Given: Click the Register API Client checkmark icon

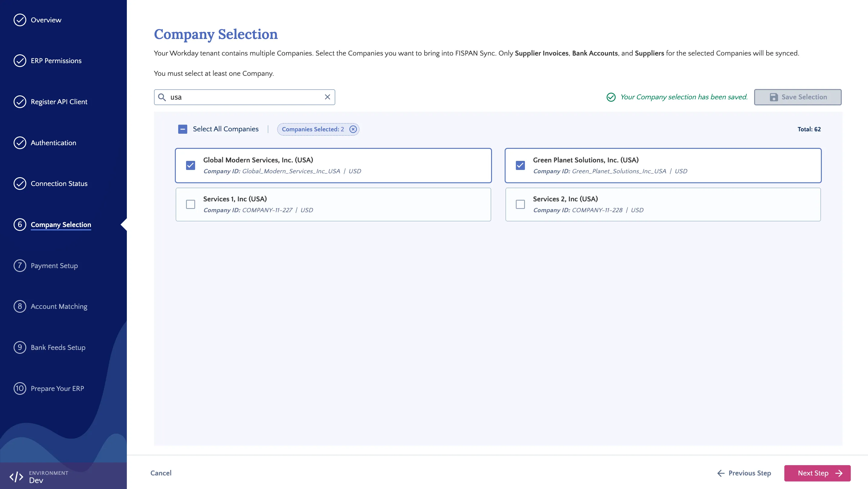Looking at the screenshot, I should pyautogui.click(x=20, y=102).
